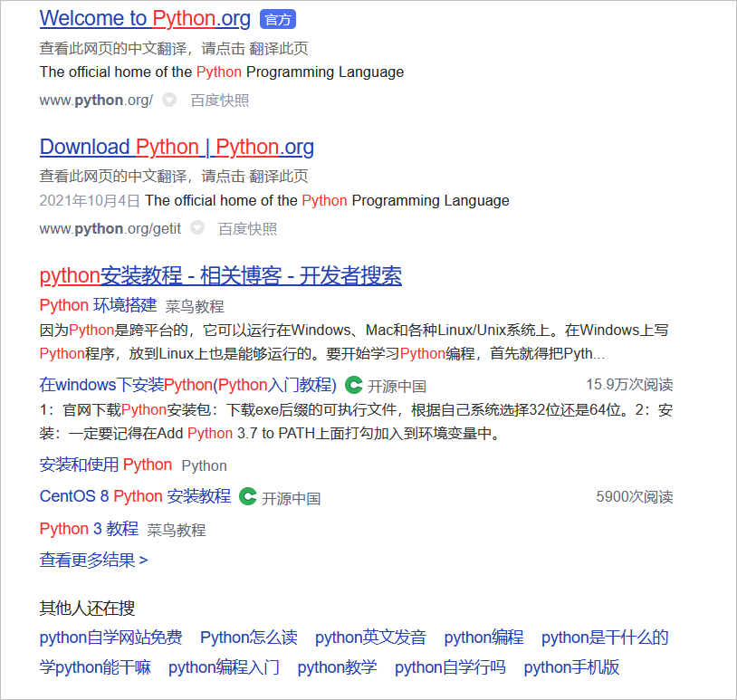Click 翻译此页 under Download Python result
737x700 pixels.
278,177
